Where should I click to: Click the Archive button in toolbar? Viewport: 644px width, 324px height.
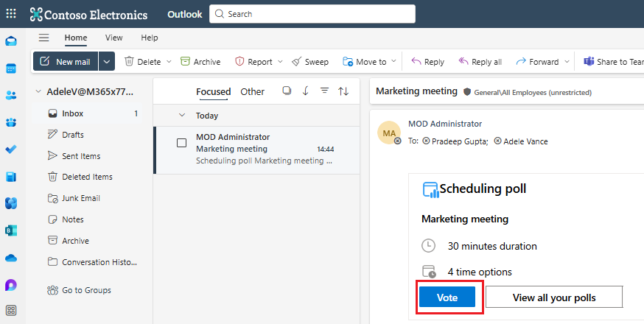[200, 62]
